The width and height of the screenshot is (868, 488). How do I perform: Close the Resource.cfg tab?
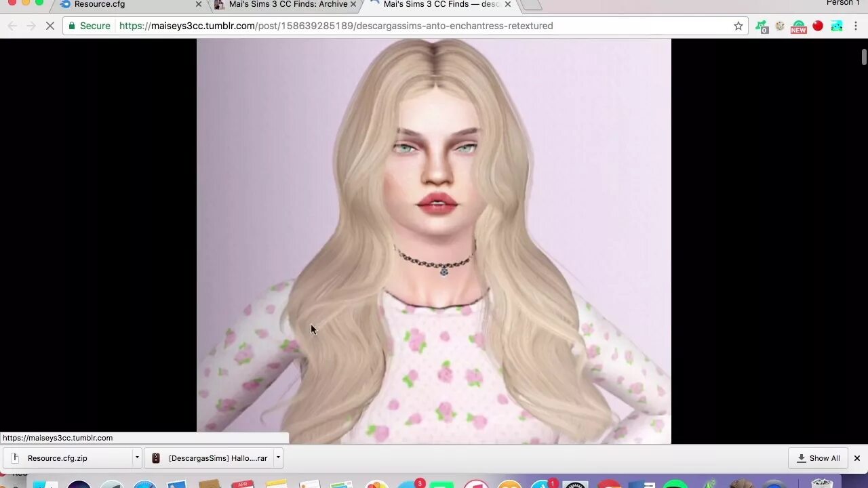point(199,4)
